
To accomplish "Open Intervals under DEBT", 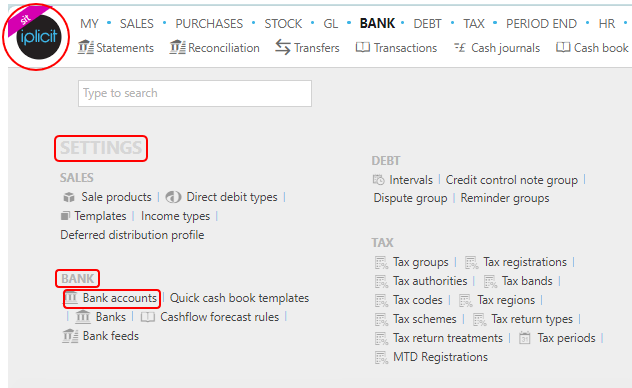I will point(411,180).
